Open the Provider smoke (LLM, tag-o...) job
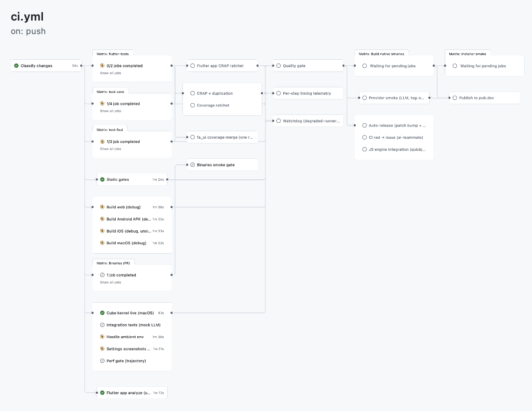Viewport: 532px width, 411px height. [394, 98]
